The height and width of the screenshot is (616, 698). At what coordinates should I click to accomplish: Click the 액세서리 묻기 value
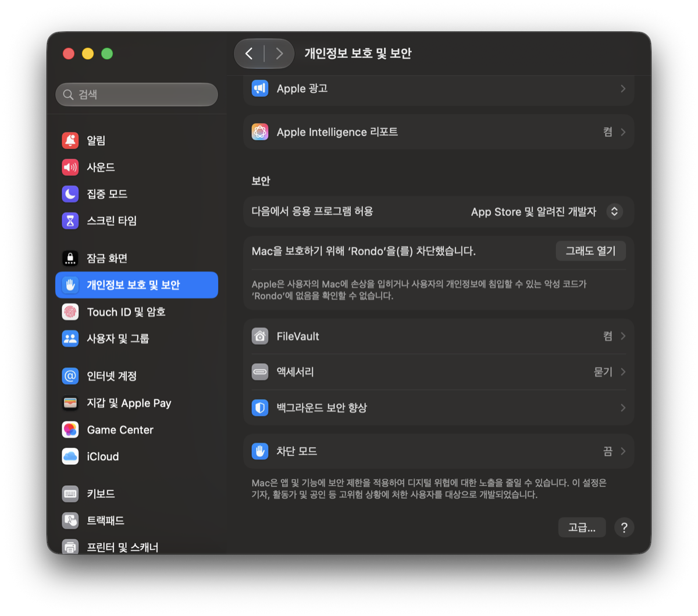(x=603, y=372)
